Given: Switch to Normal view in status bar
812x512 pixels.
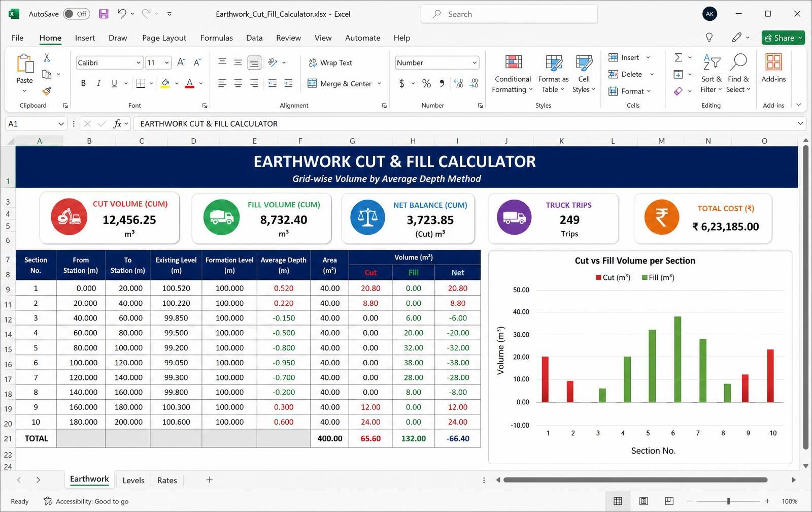Looking at the screenshot, I should point(618,501).
